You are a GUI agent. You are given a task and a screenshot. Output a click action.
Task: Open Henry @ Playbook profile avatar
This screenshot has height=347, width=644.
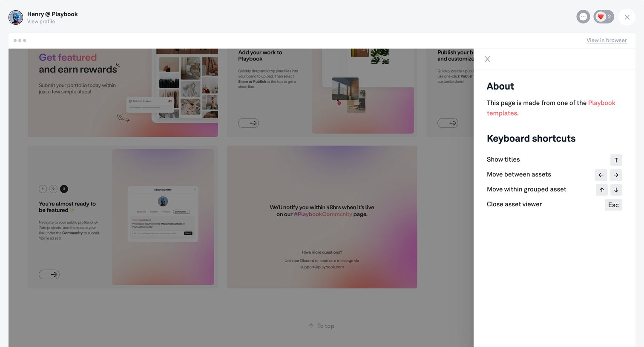point(16,17)
